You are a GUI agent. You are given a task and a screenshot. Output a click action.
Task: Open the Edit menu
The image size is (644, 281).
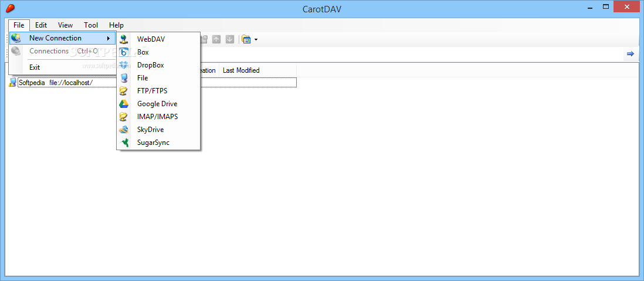tap(41, 25)
